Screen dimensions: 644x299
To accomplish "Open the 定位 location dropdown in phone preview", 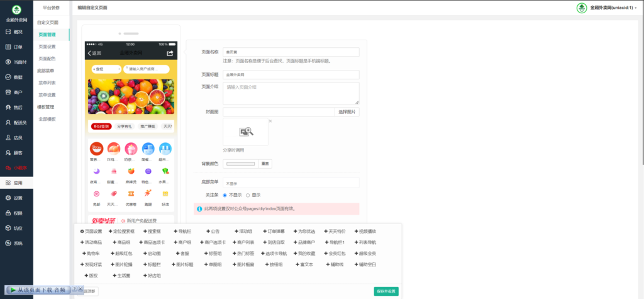I will pyautogui.click(x=104, y=68).
